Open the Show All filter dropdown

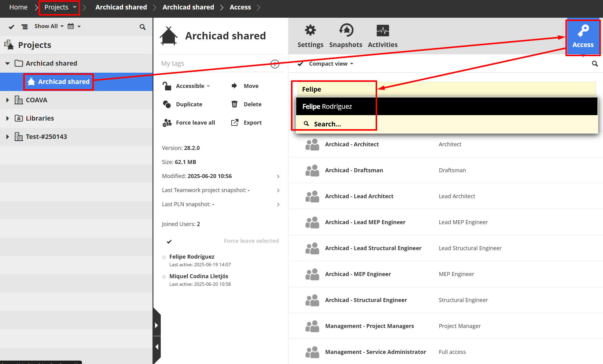click(x=49, y=26)
